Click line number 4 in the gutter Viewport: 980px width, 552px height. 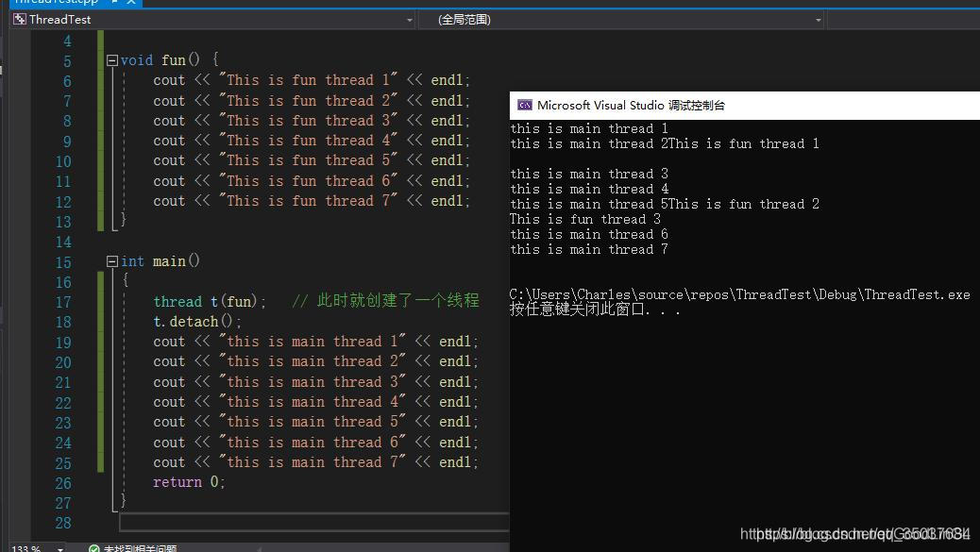pyautogui.click(x=67, y=42)
